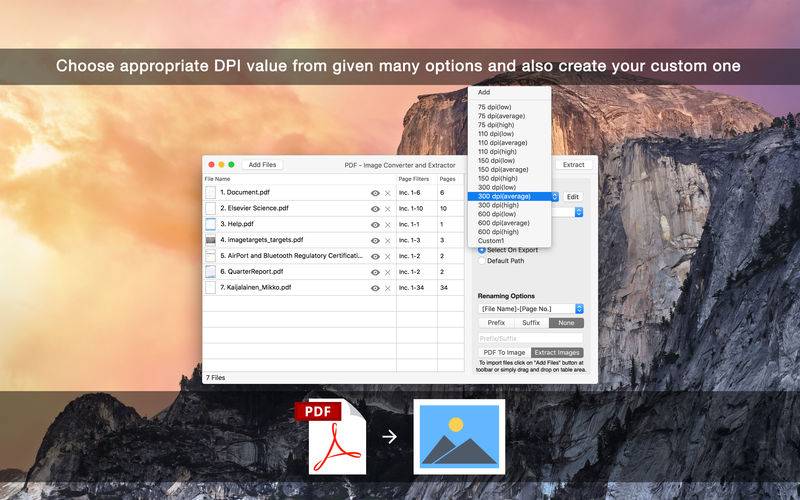
Task: Click the Document.pdf file thumbnail icon
Action: (x=210, y=192)
